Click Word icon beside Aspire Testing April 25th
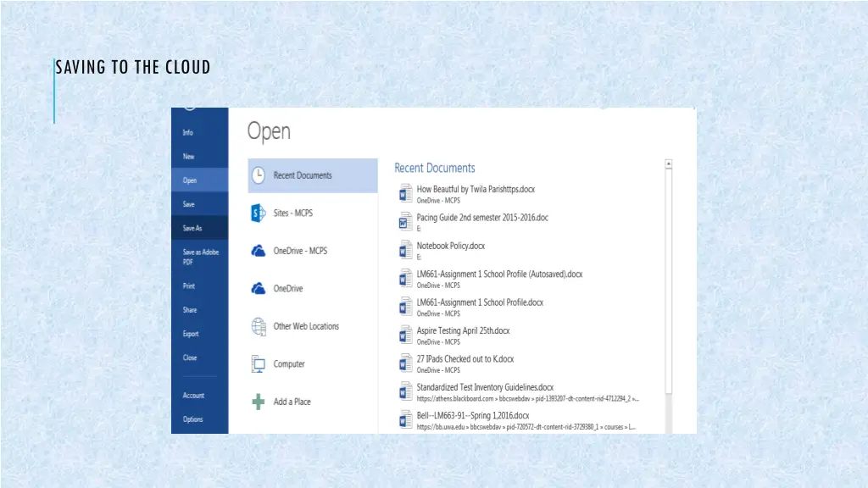This screenshot has width=868, height=488. tap(406, 335)
